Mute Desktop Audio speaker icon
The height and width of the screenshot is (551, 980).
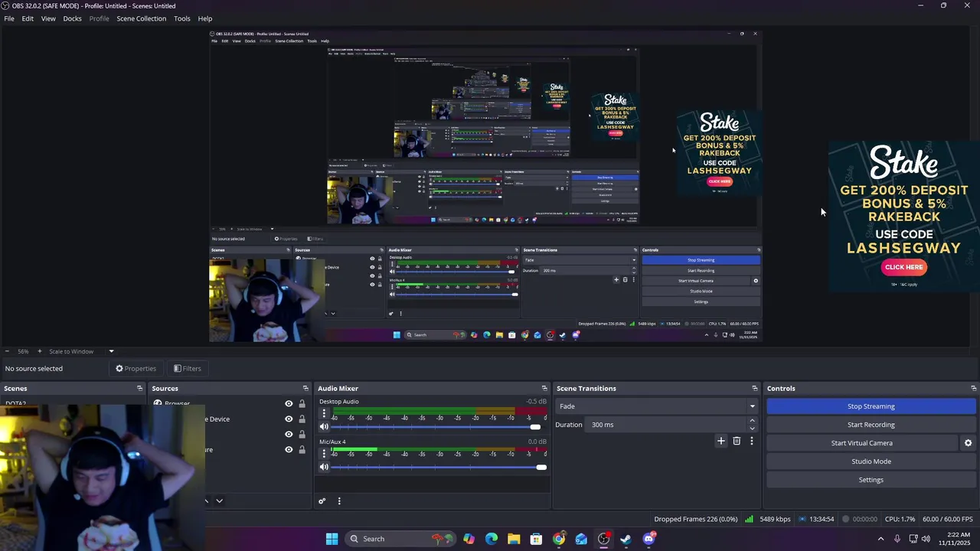324,427
